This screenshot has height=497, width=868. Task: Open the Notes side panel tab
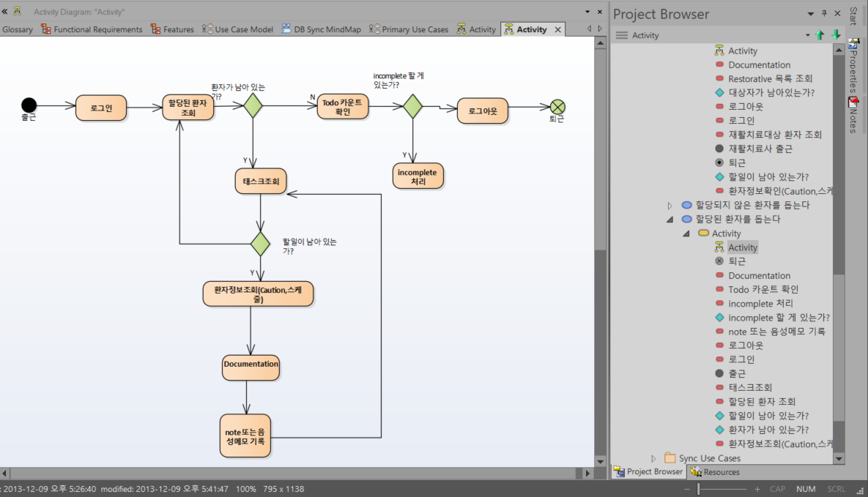[853, 115]
